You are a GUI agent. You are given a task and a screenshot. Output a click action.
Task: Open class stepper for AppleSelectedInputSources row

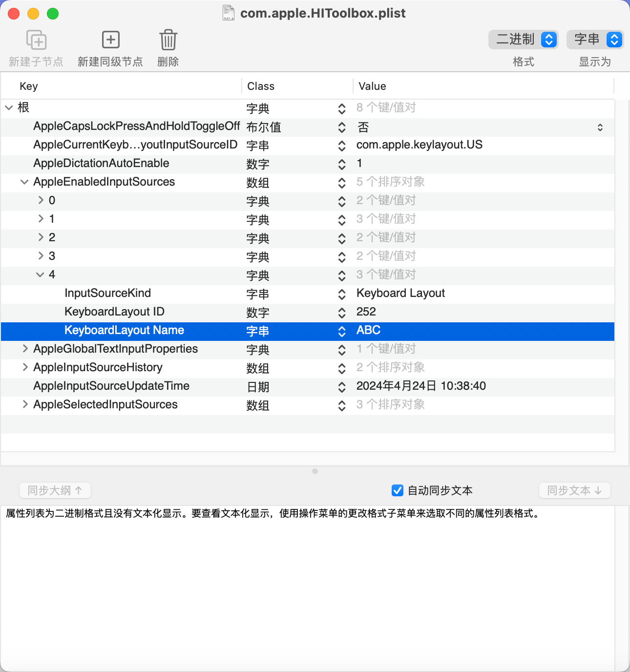(x=342, y=405)
